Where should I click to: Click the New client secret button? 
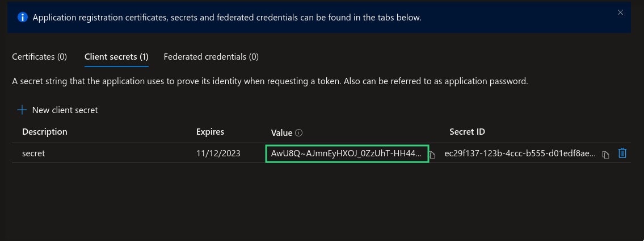65,110
